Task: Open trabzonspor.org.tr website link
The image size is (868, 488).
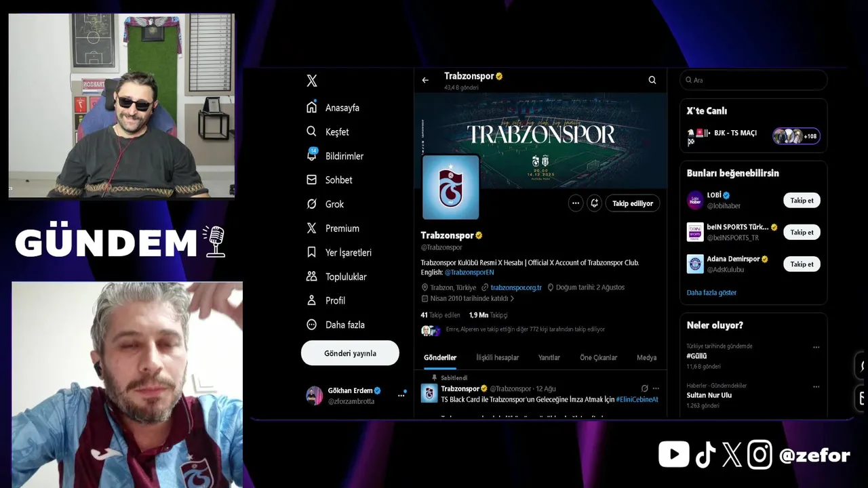Action: (516, 287)
